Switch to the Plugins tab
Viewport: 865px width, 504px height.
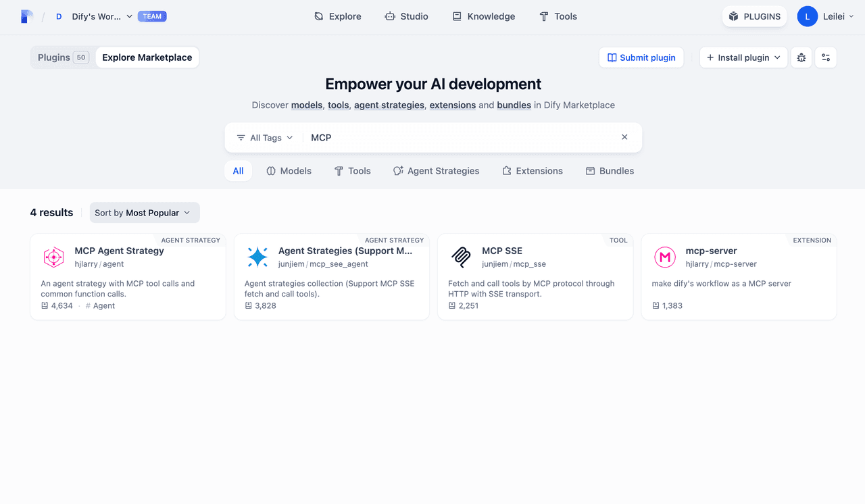pyautogui.click(x=62, y=57)
